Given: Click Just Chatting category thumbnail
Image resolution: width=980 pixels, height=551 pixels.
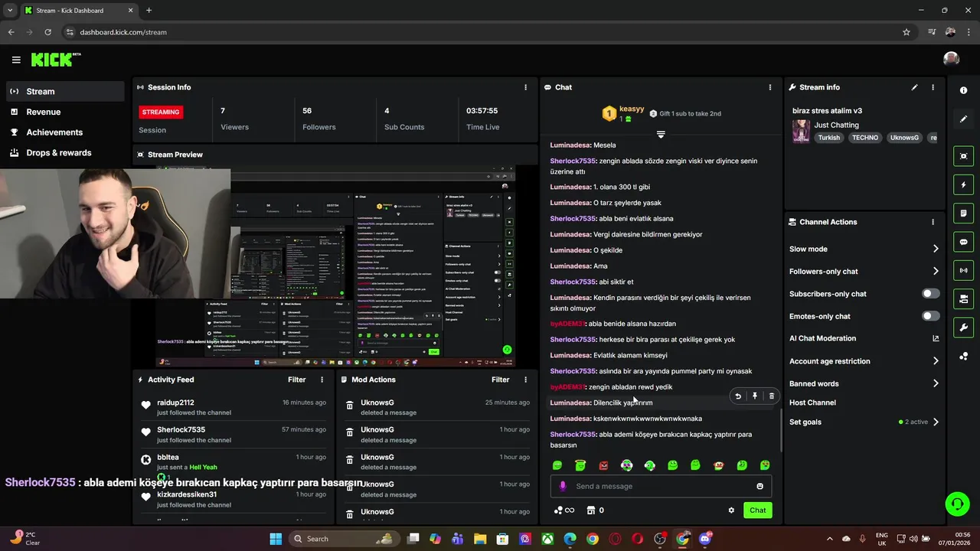Looking at the screenshot, I should pos(801,131).
